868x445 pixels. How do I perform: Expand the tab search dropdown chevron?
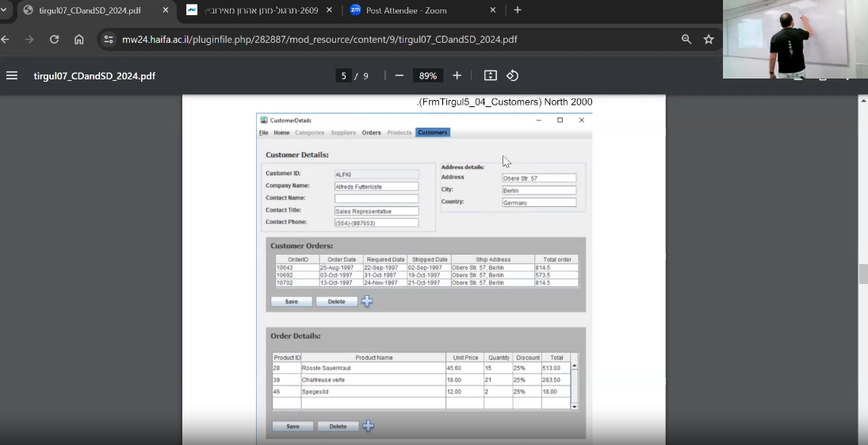tap(5, 10)
